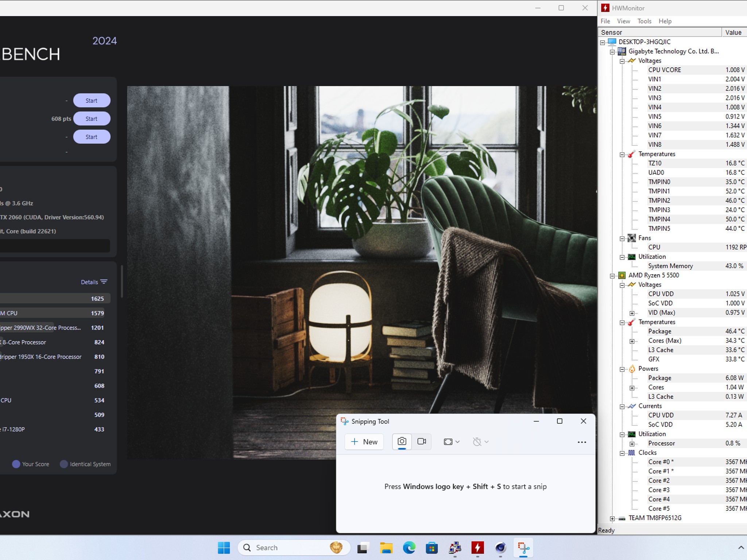Select the Core #0 clock row
The image size is (747, 560).
coord(697,462)
